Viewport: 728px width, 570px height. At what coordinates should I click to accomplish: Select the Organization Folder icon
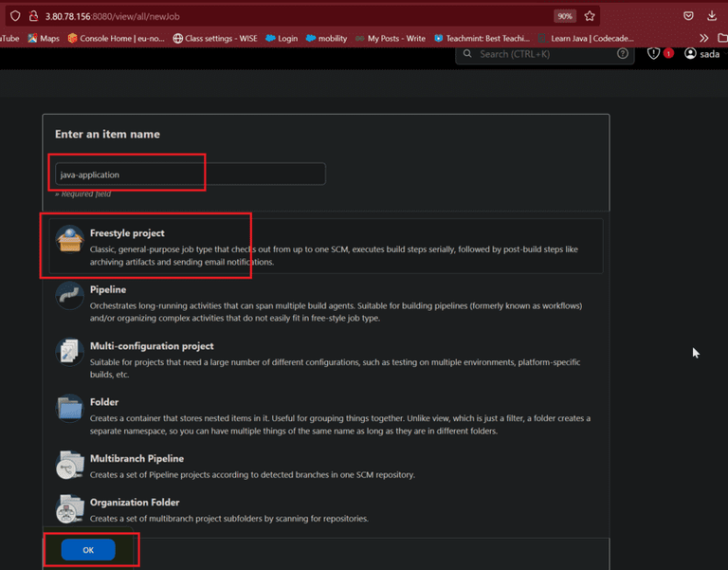[69, 508]
